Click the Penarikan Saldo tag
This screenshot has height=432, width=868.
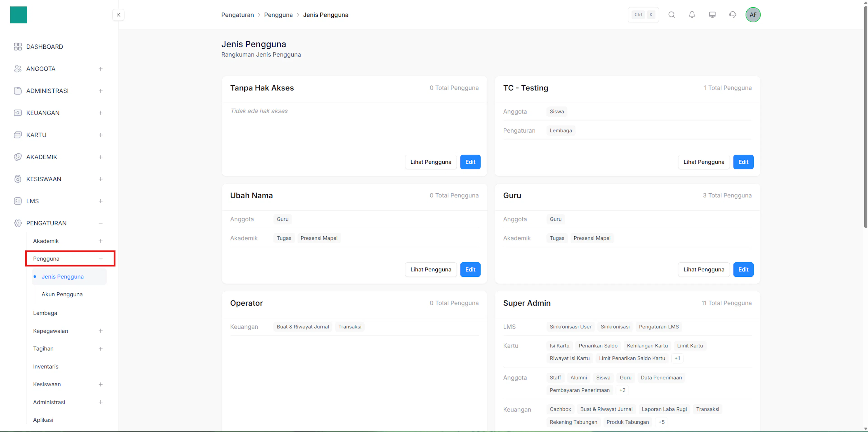[598, 346]
